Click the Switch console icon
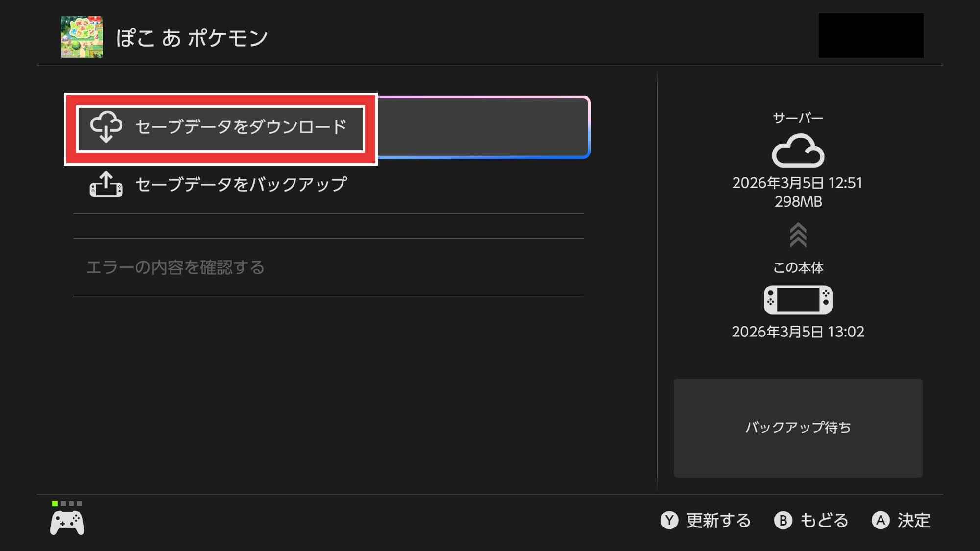The width and height of the screenshot is (980, 551). coord(798,299)
